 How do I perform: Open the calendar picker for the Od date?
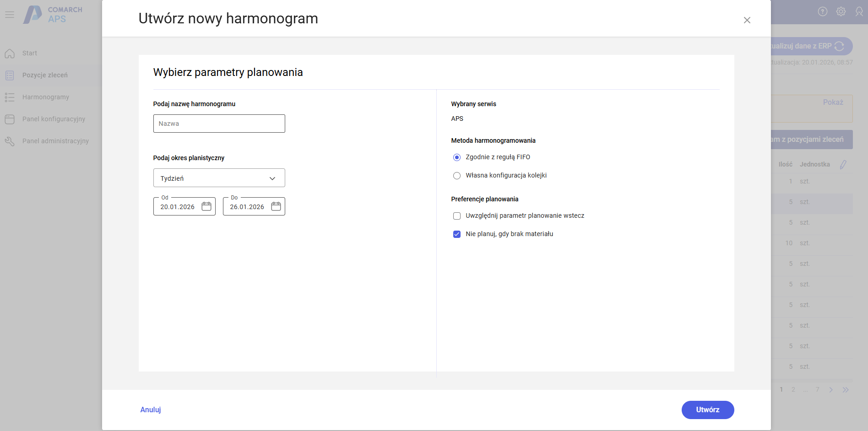[206, 206]
